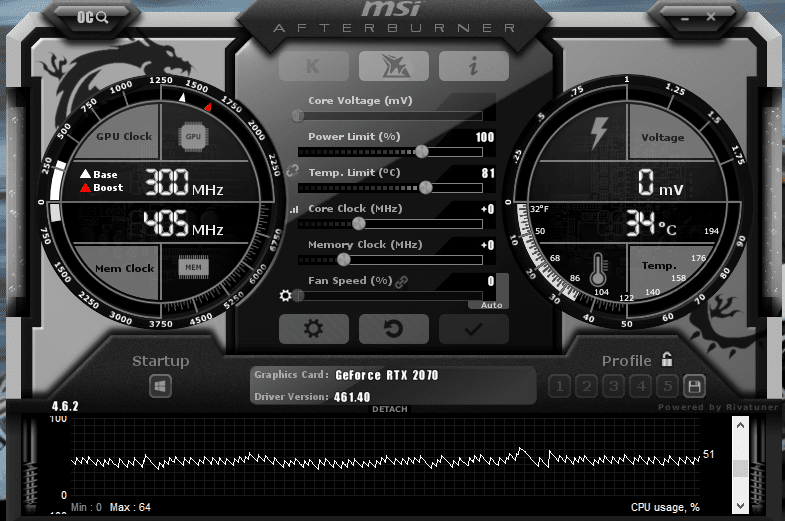Click the Fan Speed value 0

pos(491,281)
